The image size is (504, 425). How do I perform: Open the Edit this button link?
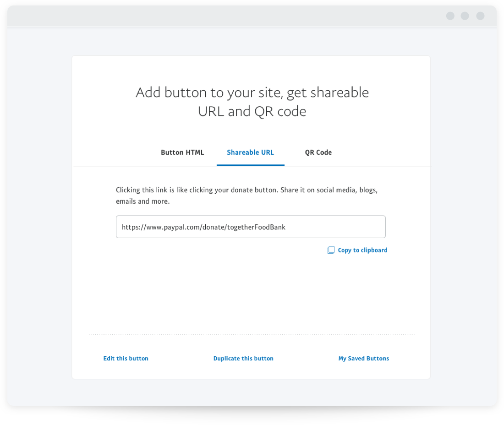[x=126, y=359]
